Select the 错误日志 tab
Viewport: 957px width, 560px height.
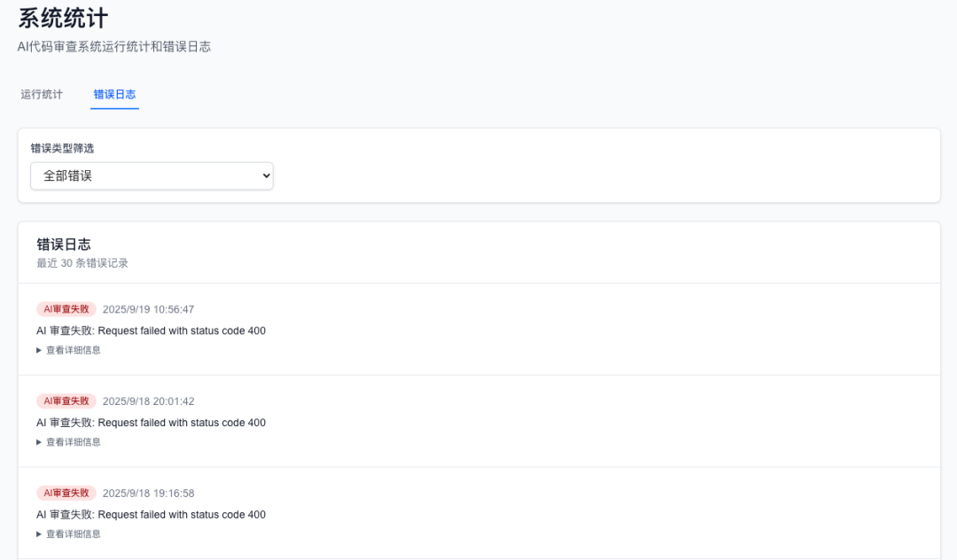coord(114,95)
